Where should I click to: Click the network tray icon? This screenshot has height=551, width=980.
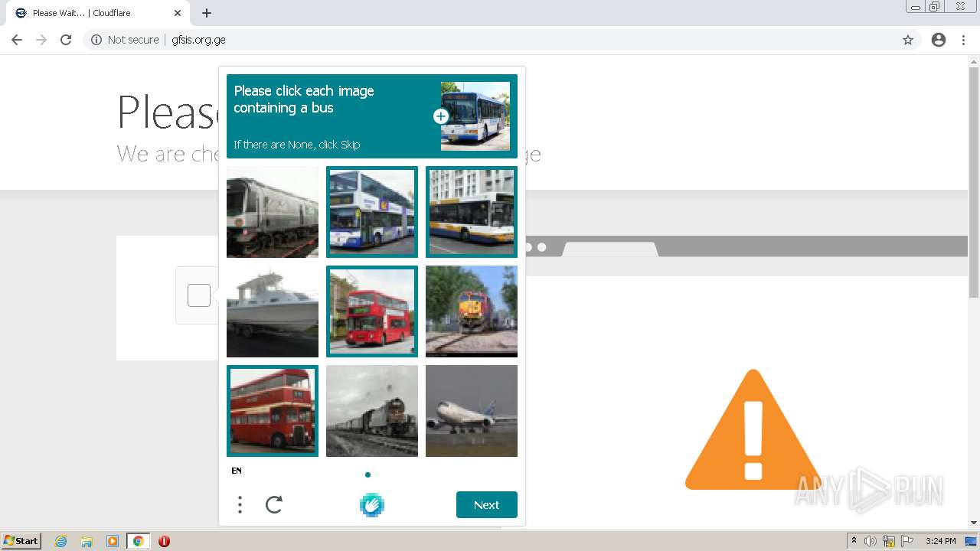click(889, 541)
